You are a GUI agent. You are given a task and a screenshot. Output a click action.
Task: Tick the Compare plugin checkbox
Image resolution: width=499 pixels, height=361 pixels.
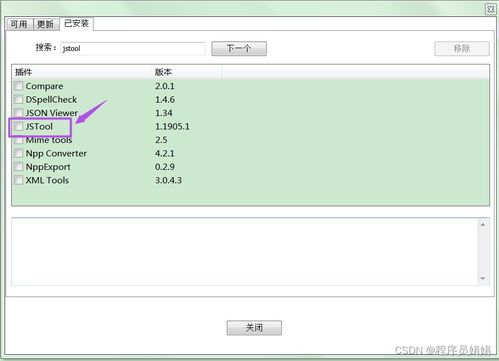click(19, 86)
